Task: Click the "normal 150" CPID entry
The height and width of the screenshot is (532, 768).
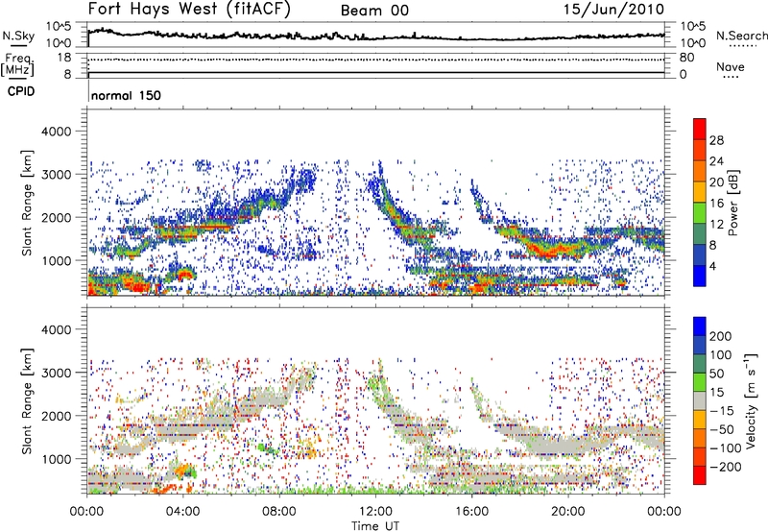Action: pos(126,95)
